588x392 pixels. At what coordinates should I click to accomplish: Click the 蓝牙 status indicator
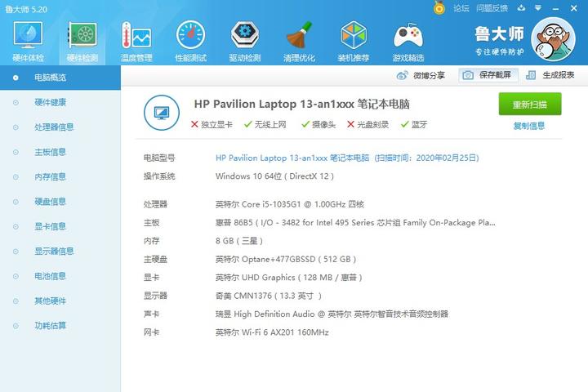[x=414, y=124]
